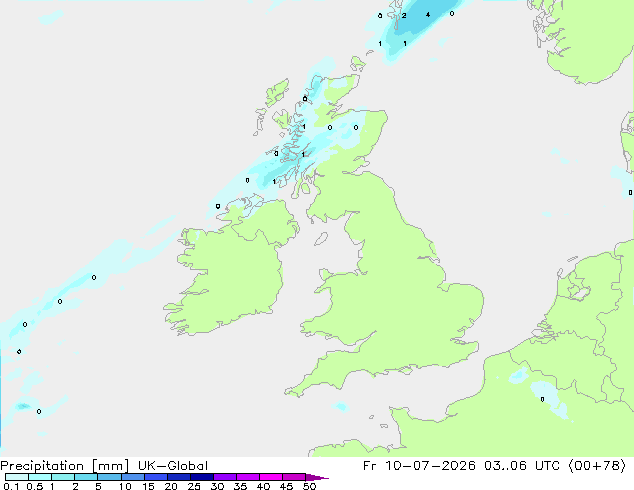This screenshot has width=634, height=490.
Task: Click the "0.1" legend scale label
Action: tap(11, 486)
